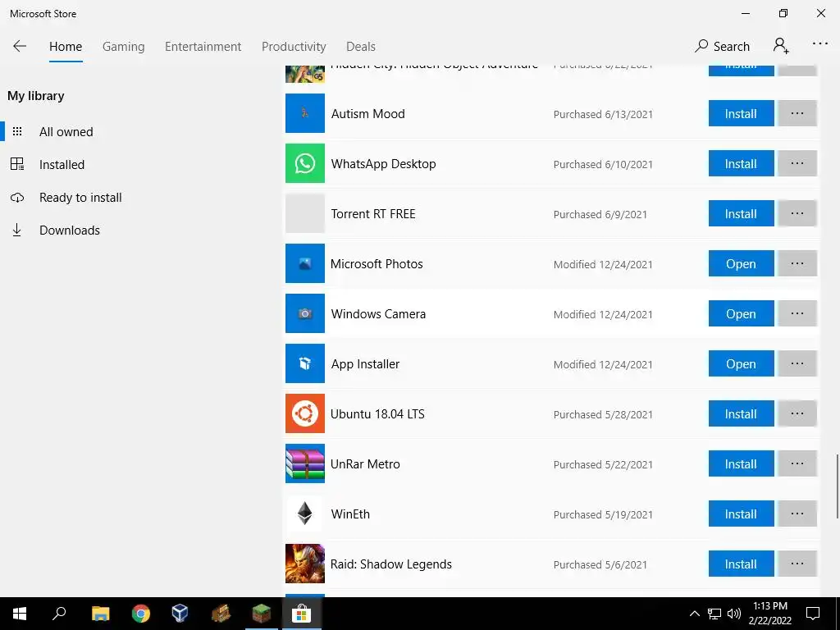Click the UnRar Metro app icon
This screenshot has height=630, width=840.
[x=305, y=463]
